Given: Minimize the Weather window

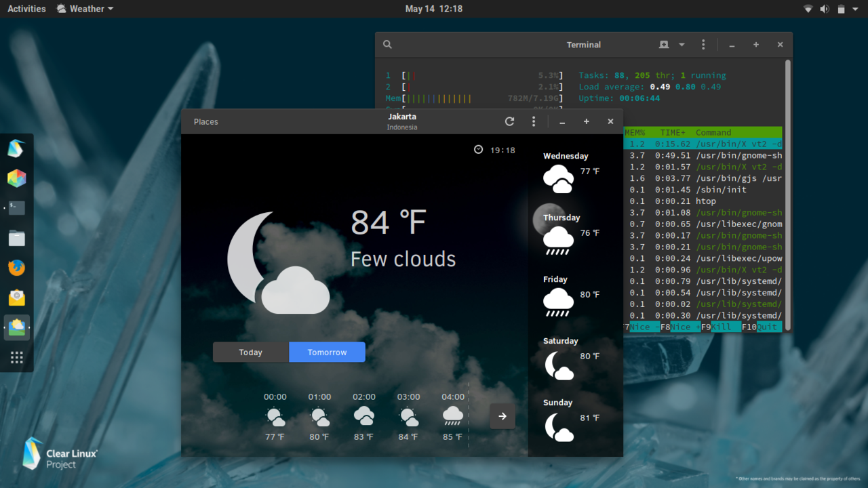Looking at the screenshot, I should coord(562,122).
